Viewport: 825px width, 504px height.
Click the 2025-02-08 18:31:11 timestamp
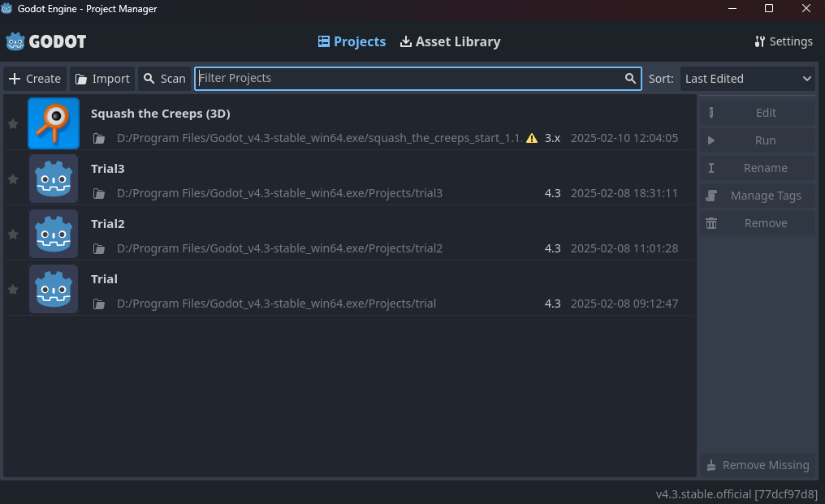tap(624, 194)
